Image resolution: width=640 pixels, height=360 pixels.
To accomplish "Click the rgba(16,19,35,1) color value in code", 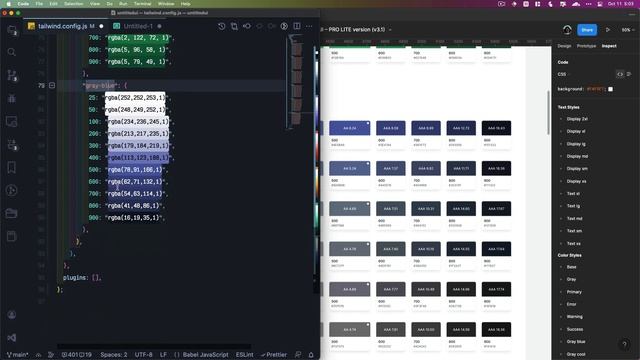I will click(x=133, y=218).
